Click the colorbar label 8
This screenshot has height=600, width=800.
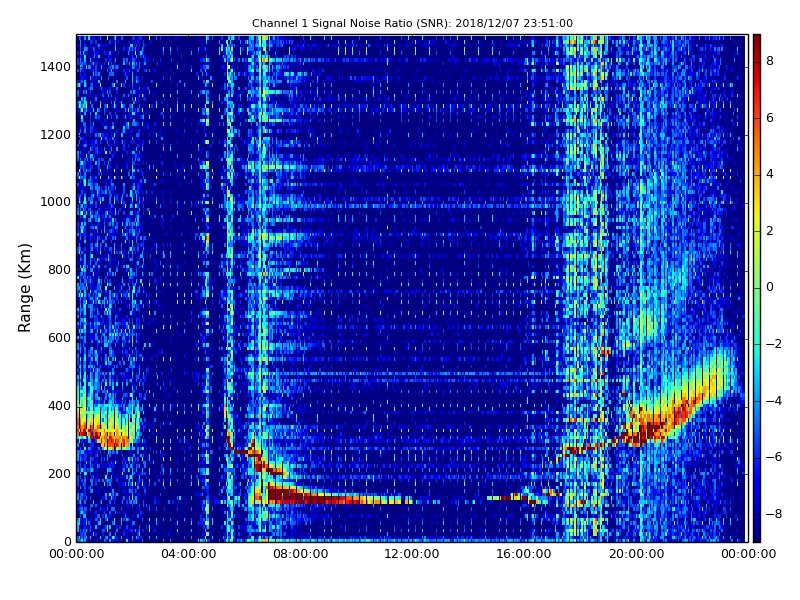tap(770, 61)
